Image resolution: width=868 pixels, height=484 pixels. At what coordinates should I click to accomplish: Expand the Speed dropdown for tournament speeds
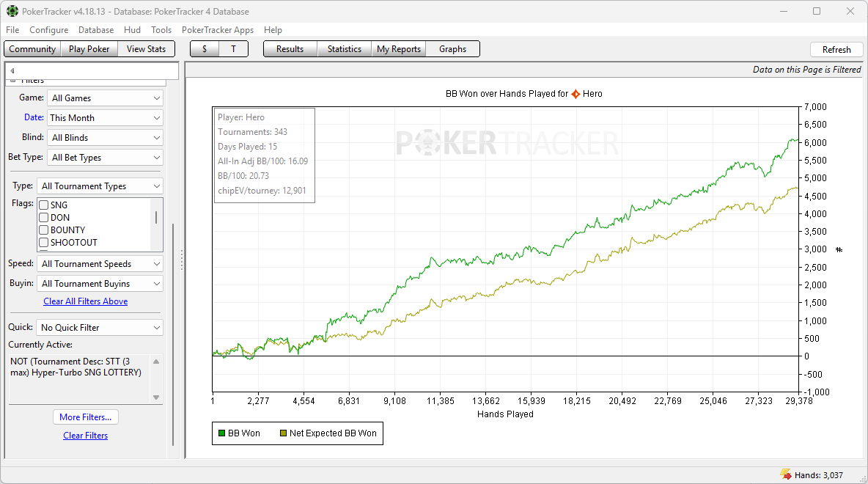100,264
